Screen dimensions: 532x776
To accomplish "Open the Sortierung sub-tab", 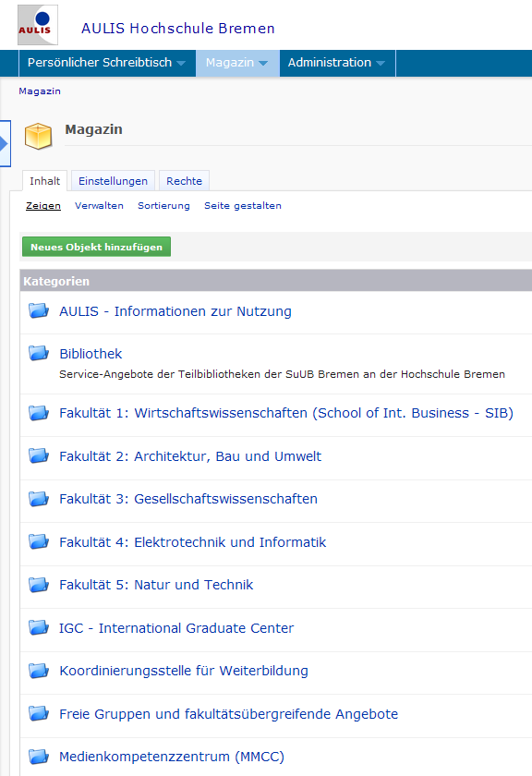I will coord(163,206).
